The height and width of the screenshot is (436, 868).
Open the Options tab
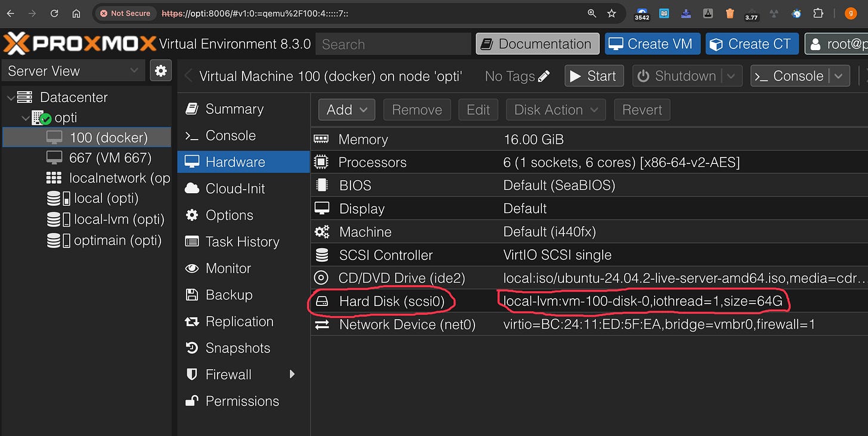pos(244,215)
